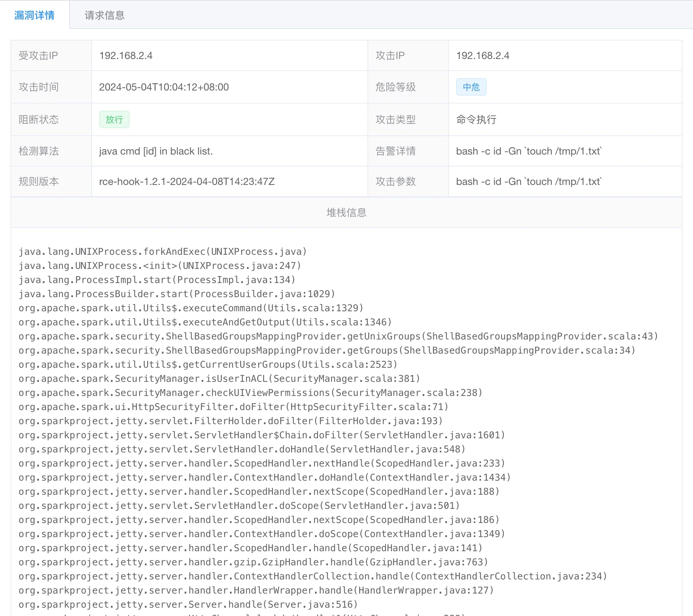This screenshot has width=693, height=616.
Task: Click the 攻击参数 bash command value
Action: pyautogui.click(x=528, y=182)
